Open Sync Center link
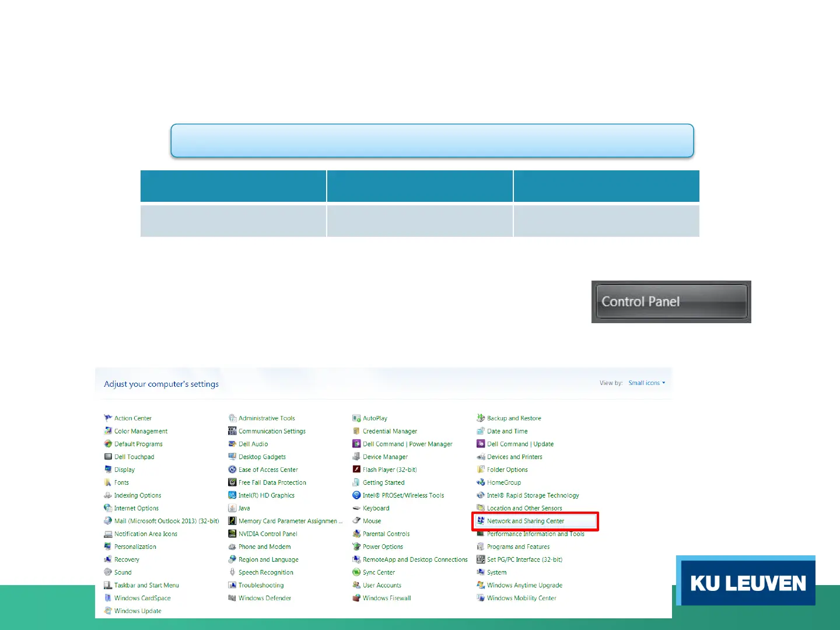840x630 pixels. click(x=379, y=572)
